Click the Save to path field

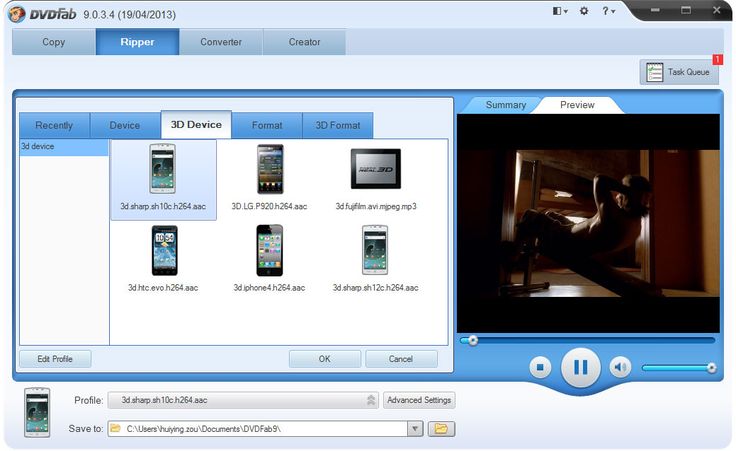tap(258, 429)
